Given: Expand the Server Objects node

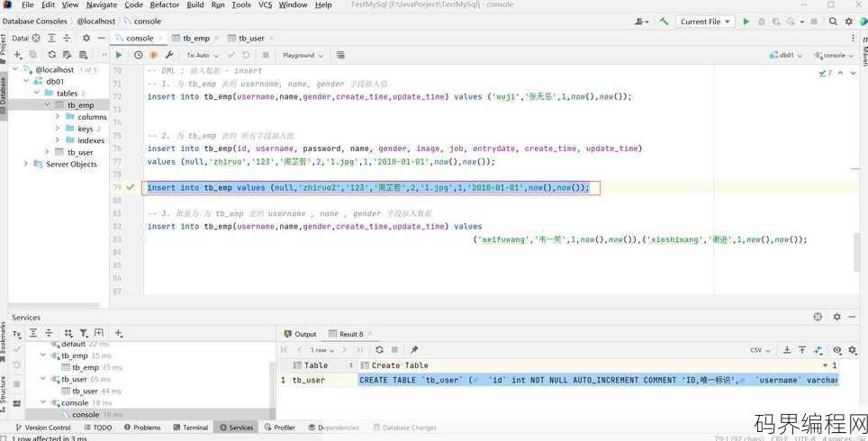Looking at the screenshot, I should (25, 164).
